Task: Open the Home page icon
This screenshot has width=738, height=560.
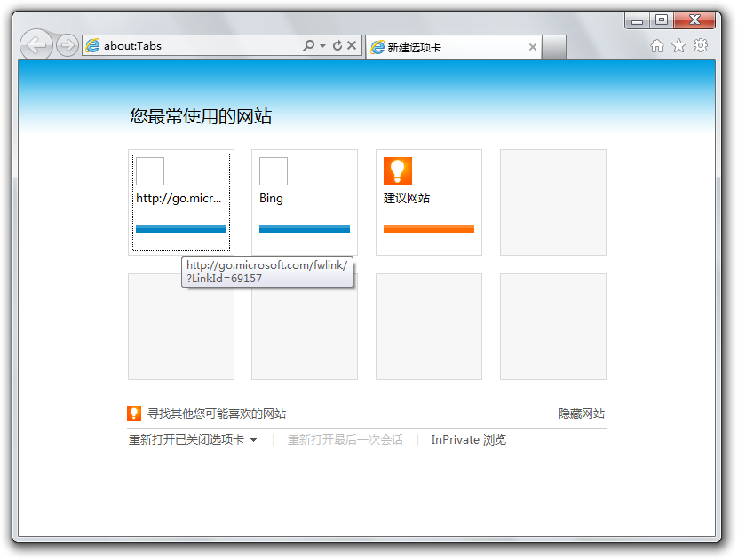Action: pyautogui.click(x=657, y=45)
